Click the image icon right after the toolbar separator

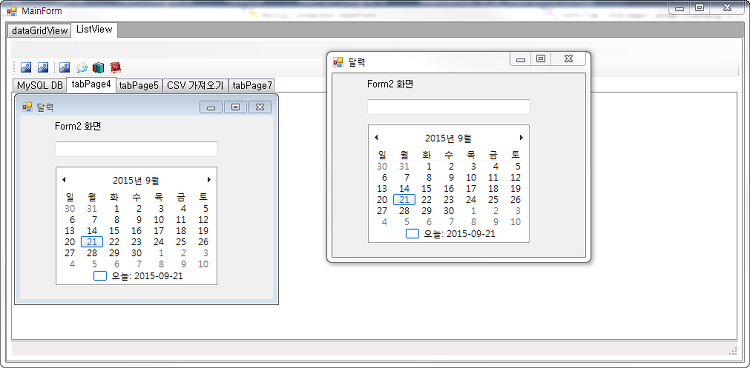65,67
